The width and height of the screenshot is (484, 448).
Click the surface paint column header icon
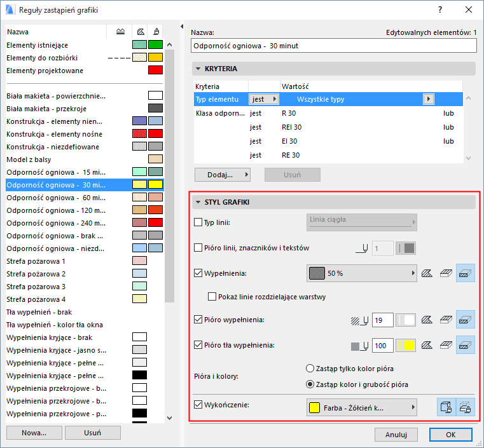tap(156, 32)
